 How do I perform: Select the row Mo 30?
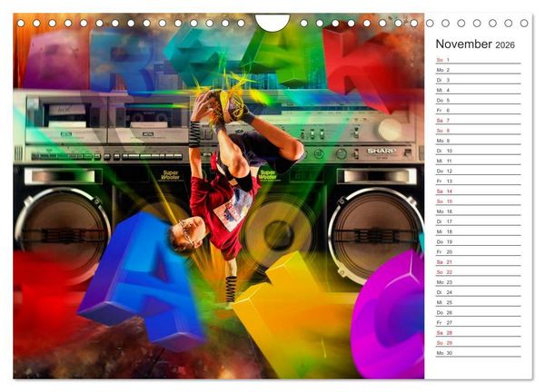click(479, 352)
